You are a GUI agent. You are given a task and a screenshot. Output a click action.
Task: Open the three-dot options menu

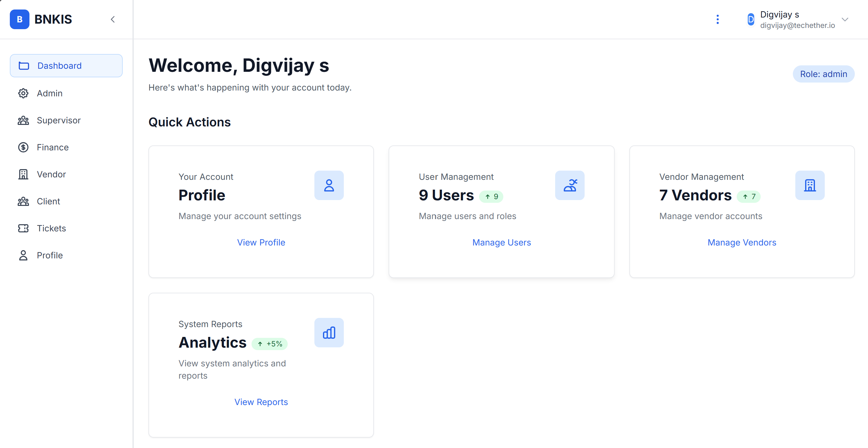(x=717, y=19)
